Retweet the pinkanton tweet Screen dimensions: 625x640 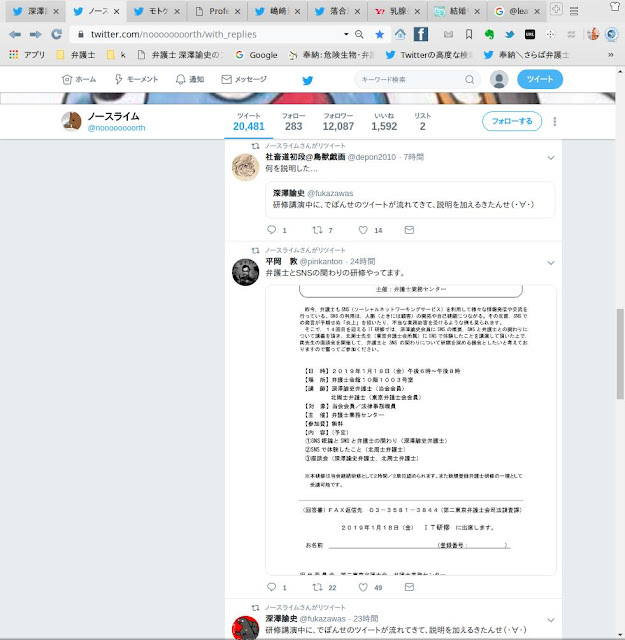click(317, 587)
